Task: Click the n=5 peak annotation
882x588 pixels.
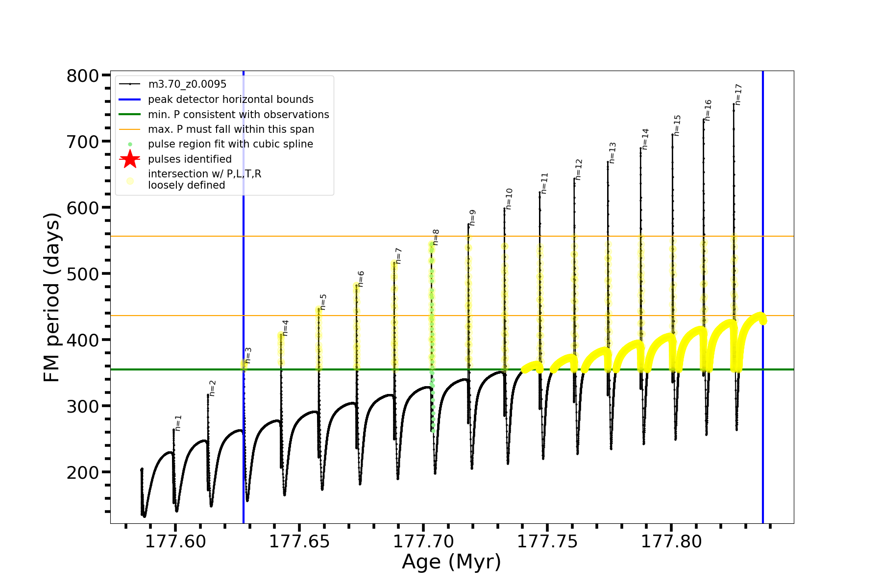Action: coord(323,302)
